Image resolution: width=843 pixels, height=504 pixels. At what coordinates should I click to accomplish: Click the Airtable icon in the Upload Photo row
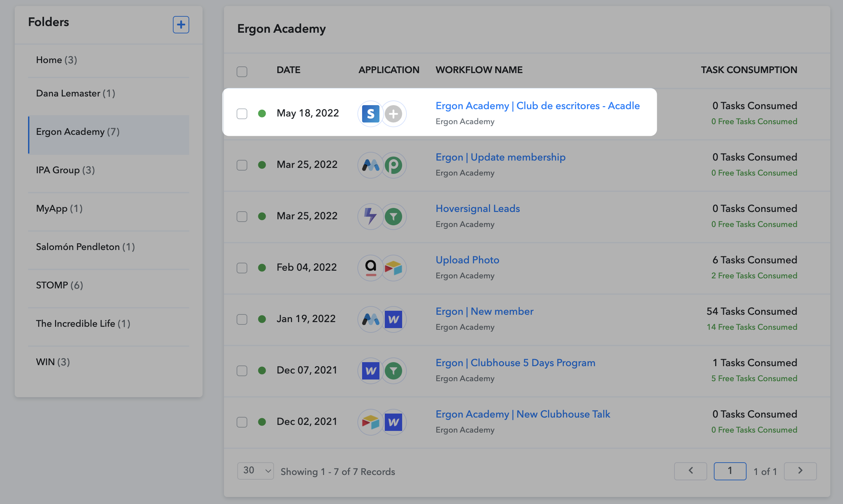pyautogui.click(x=393, y=268)
